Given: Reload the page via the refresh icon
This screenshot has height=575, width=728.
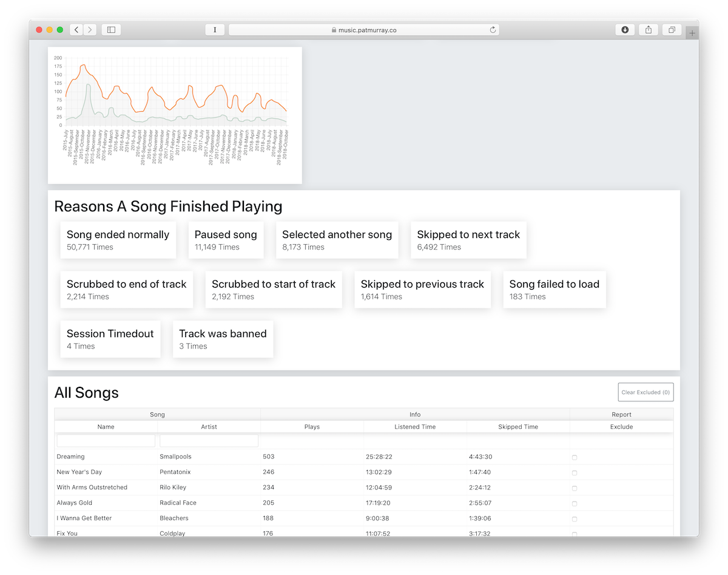Looking at the screenshot, I should click(x=493, y=29).
